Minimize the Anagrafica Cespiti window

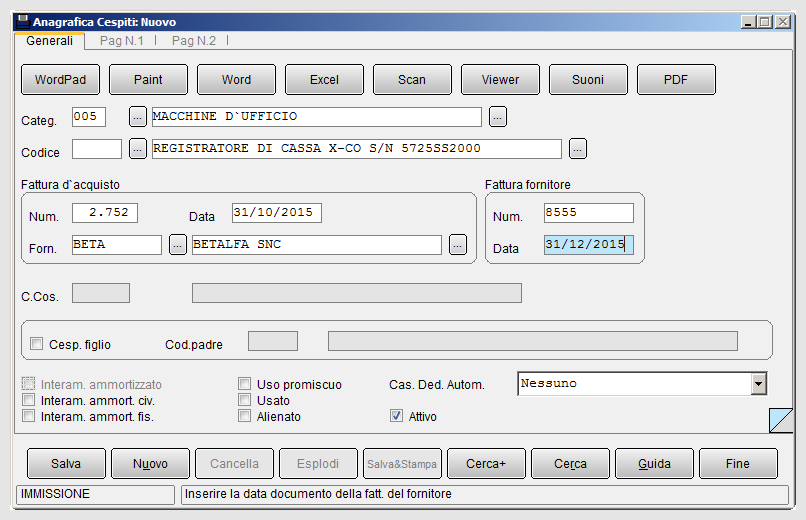click(748, 22)
